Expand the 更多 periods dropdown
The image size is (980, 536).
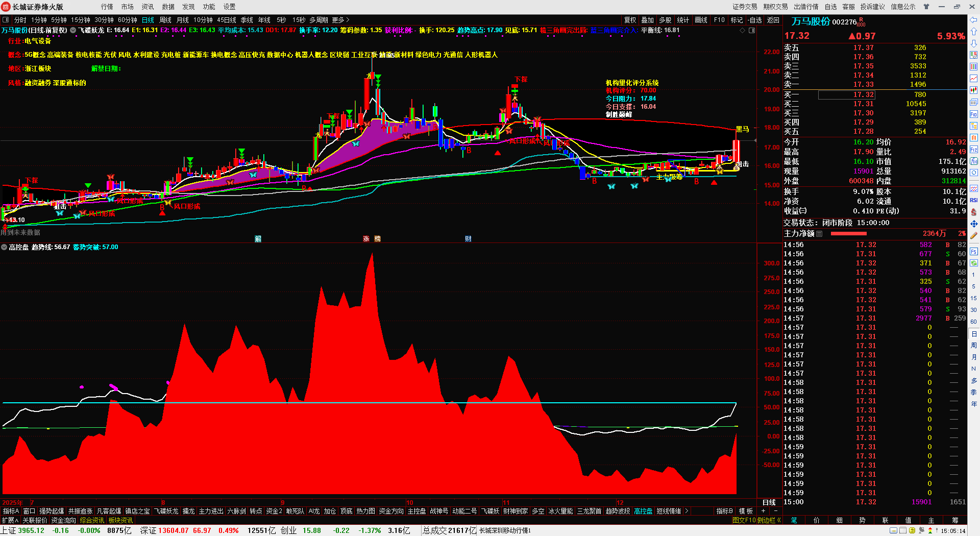341,20
